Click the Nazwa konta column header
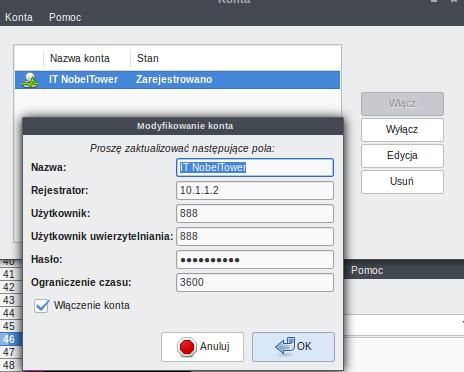Viewport: 464px width, 372px height. [x=80, y=58]
